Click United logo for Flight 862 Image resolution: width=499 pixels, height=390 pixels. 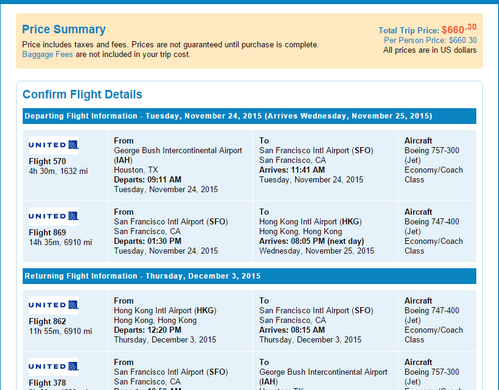click(54, 305)
